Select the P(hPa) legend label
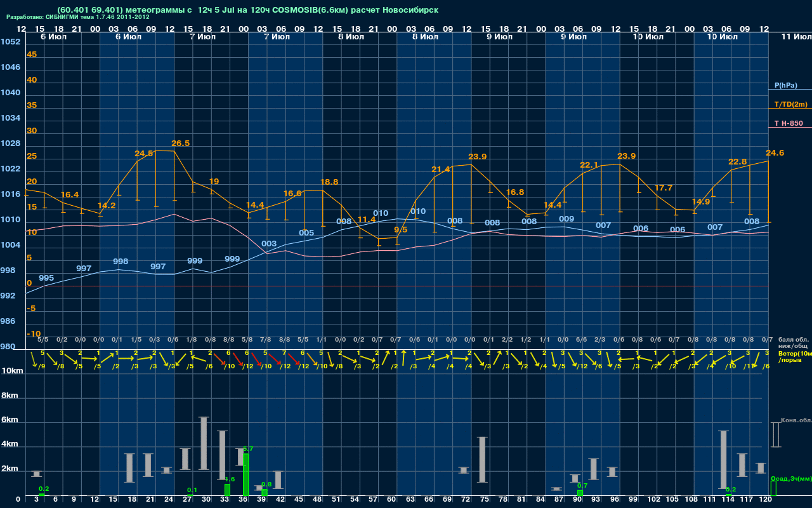This screenshot has height=508, width=812. [x=785, y=85]
